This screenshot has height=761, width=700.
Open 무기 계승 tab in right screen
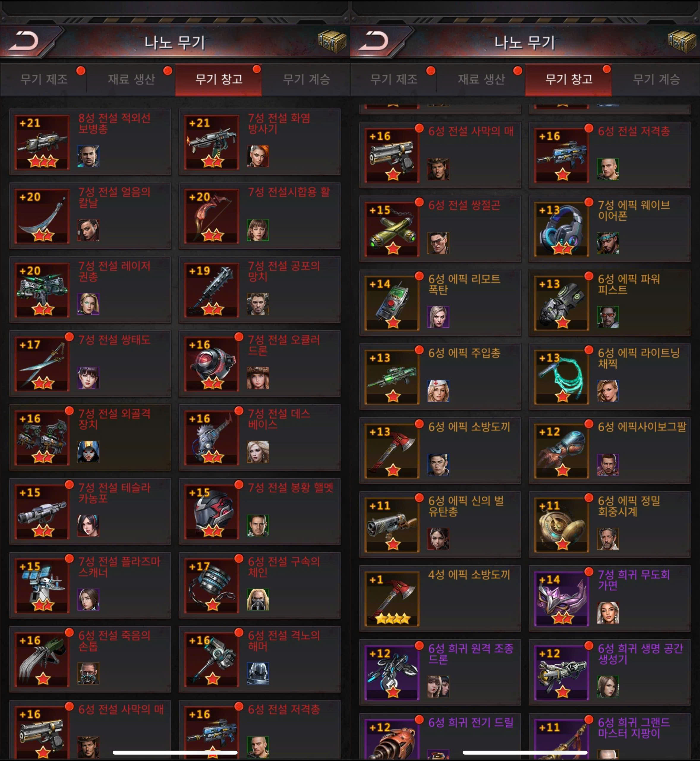point(656,79)
